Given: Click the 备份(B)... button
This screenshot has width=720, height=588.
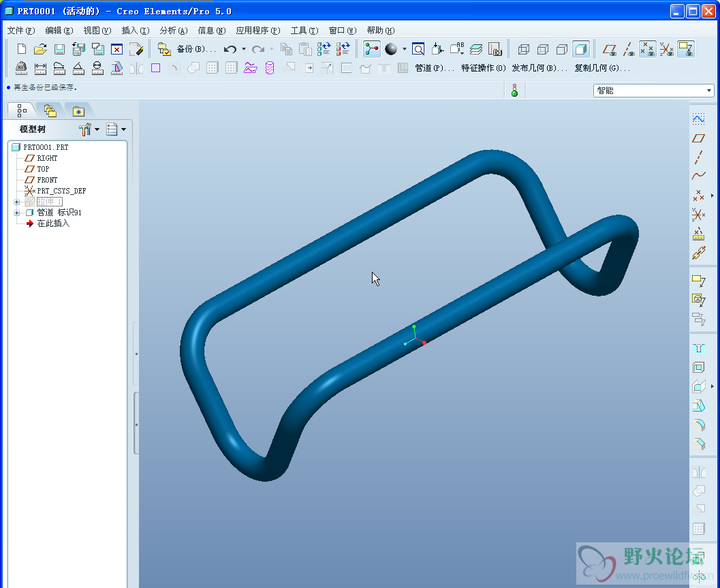Looking at the screenshot, I should tap(196, 48).
